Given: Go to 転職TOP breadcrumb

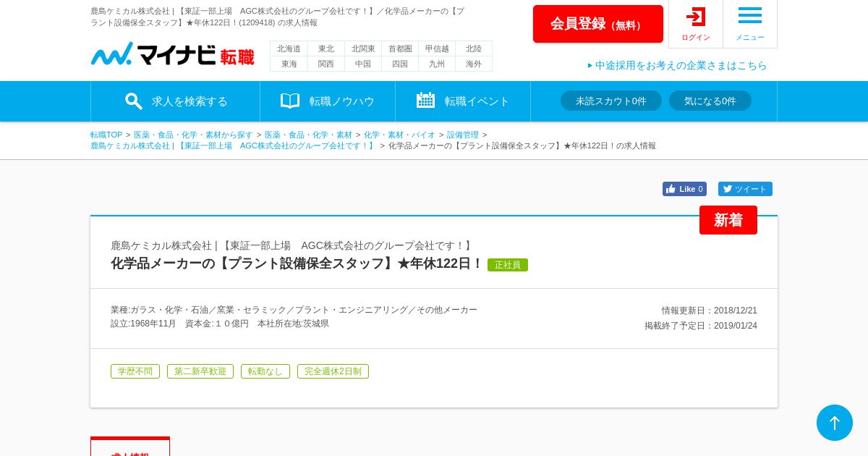Looking at the screenshot, I should point(106,135).
